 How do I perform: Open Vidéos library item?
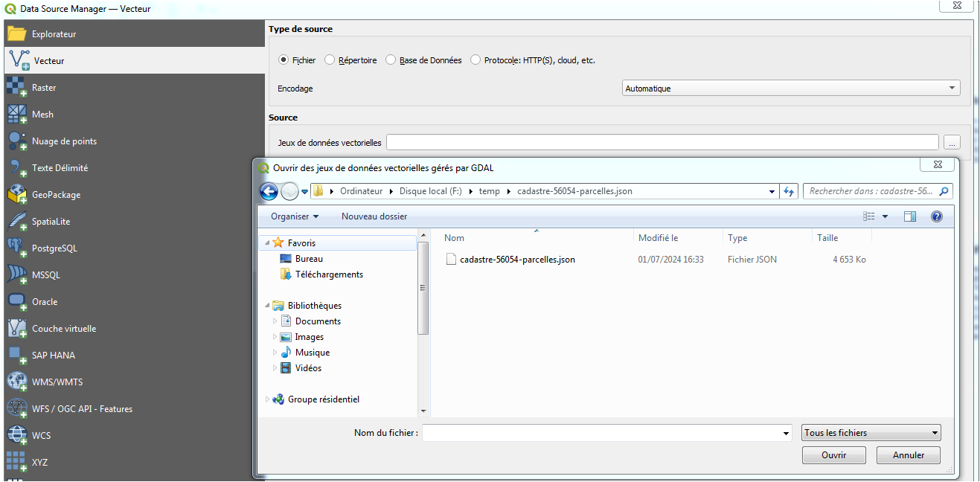[308, 368]
